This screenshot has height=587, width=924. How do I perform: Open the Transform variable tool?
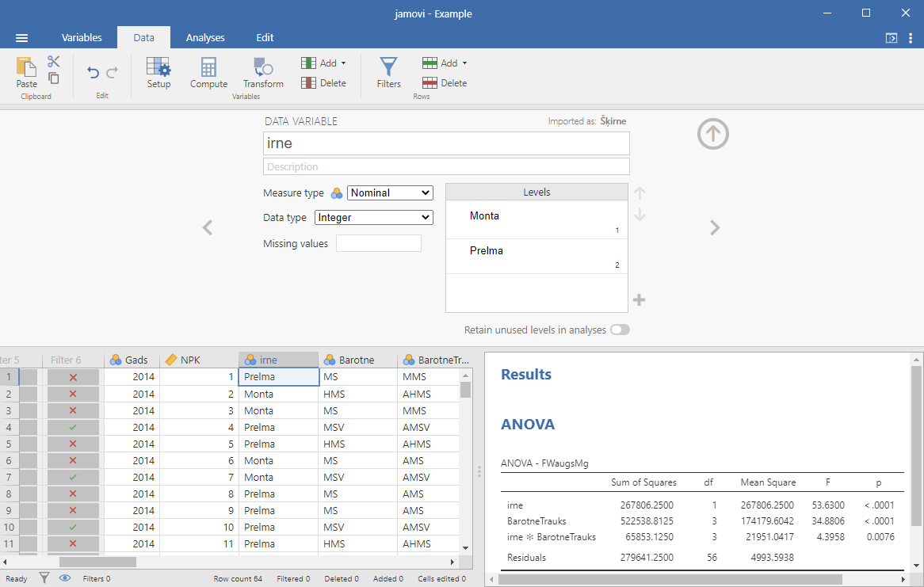(x=263, y=71)
